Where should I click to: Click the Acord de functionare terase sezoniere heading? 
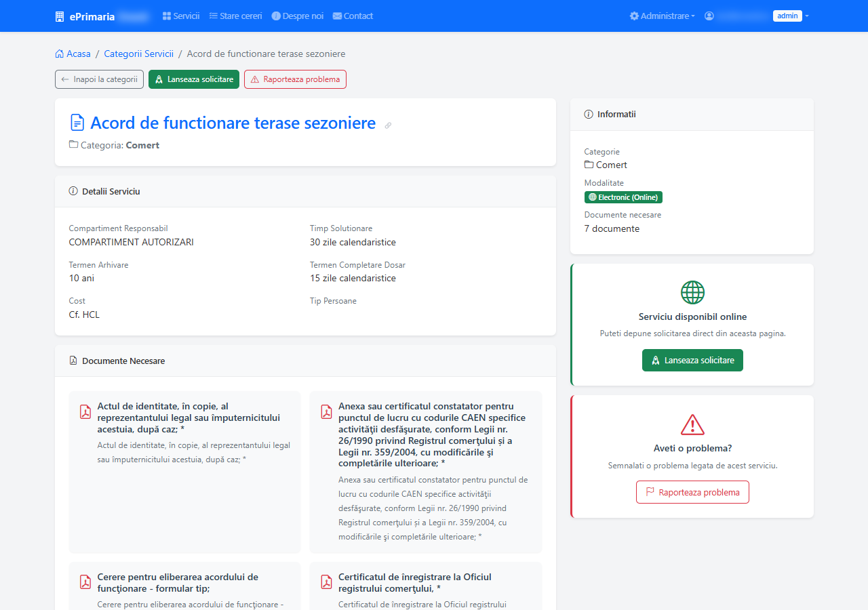tap(233, 123)
